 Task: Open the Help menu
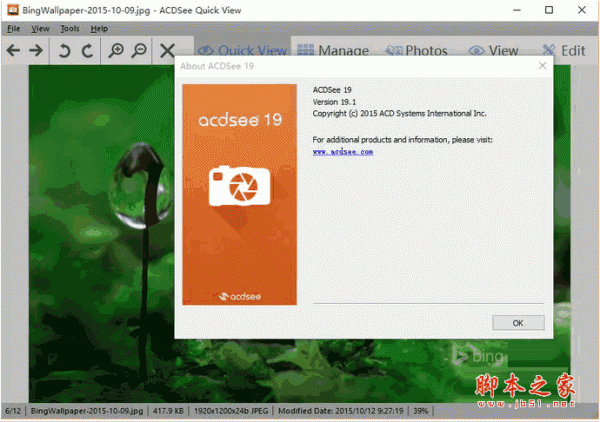coord(99,29)
